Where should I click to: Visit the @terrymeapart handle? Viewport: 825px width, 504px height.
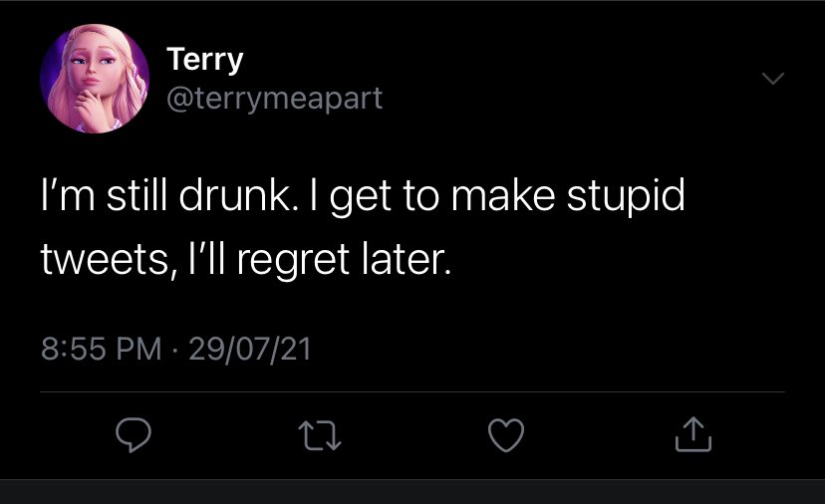pyautogui.click(x=275, y=99)
